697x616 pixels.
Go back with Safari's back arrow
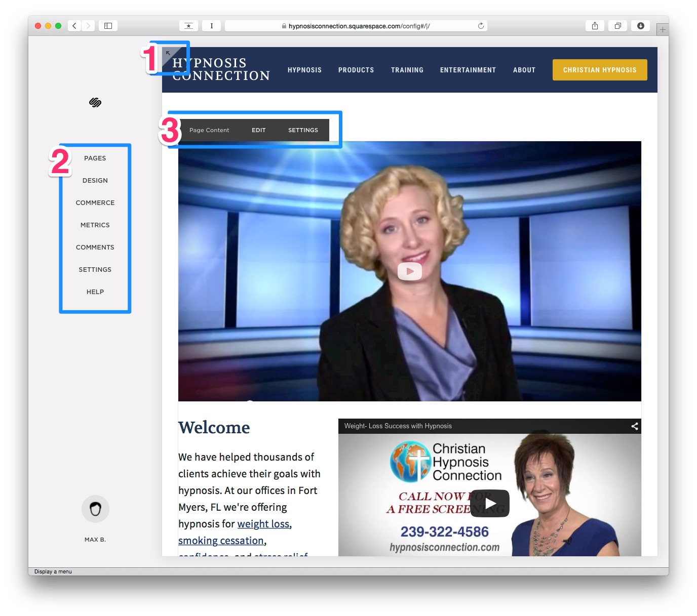(x=74, y=26)
